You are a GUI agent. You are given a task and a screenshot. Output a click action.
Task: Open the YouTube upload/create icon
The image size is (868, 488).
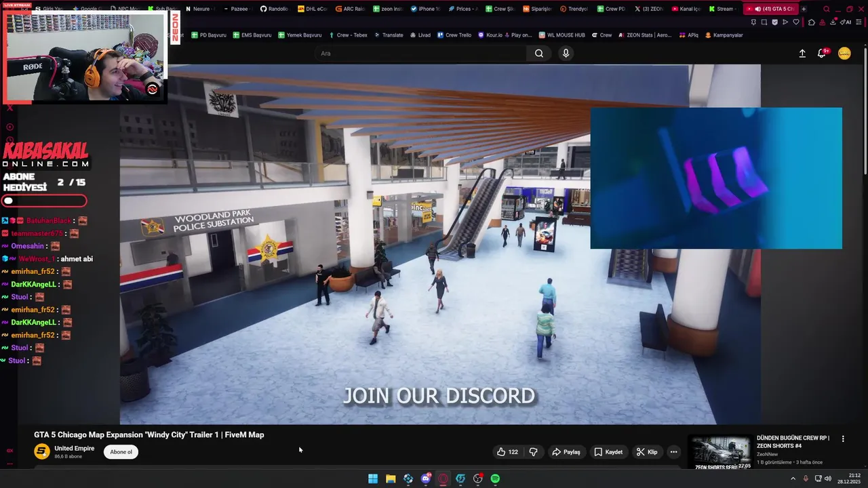[x=802, y=54]
